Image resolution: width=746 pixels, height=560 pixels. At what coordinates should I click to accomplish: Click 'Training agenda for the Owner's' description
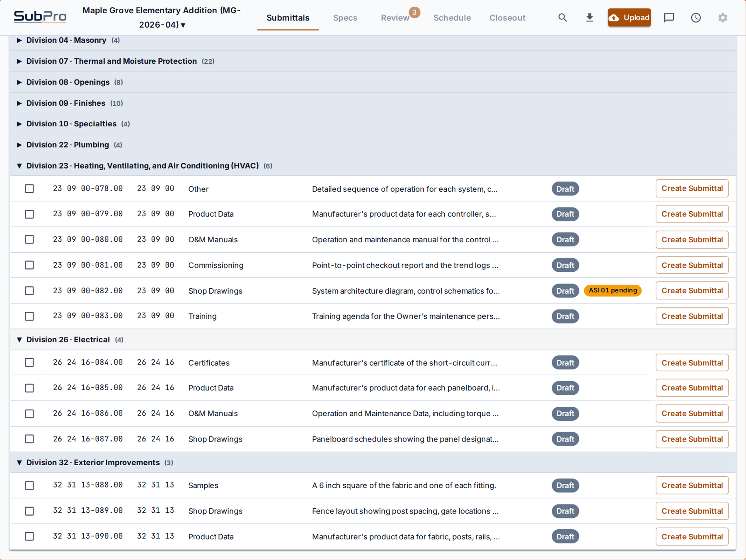point(406,316)
